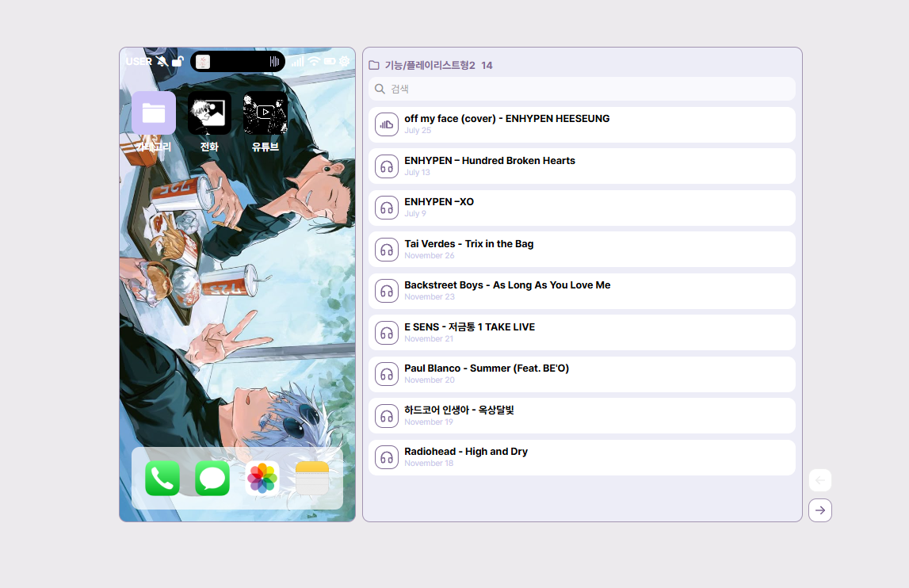
Task: Click the November 21 date text
Action: click(x=429, y=338)
